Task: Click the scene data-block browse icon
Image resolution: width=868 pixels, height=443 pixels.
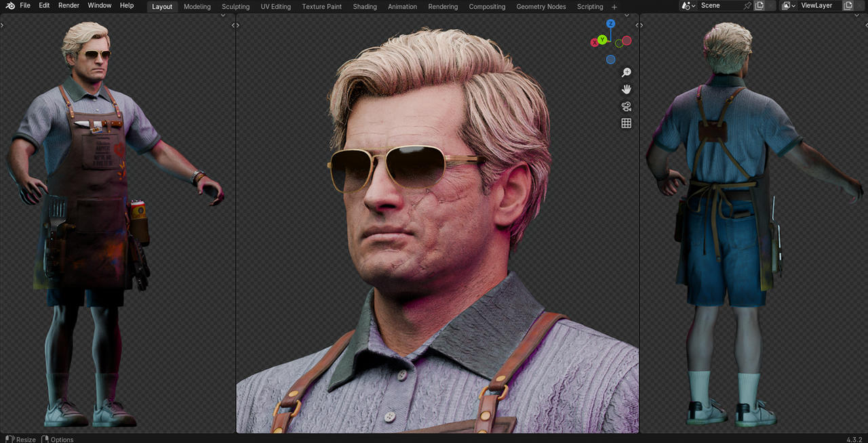Action: (x=686, y=5)
